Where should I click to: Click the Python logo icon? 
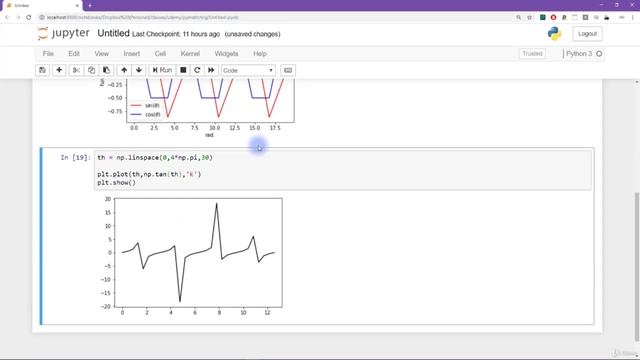[x=554, y=33]
